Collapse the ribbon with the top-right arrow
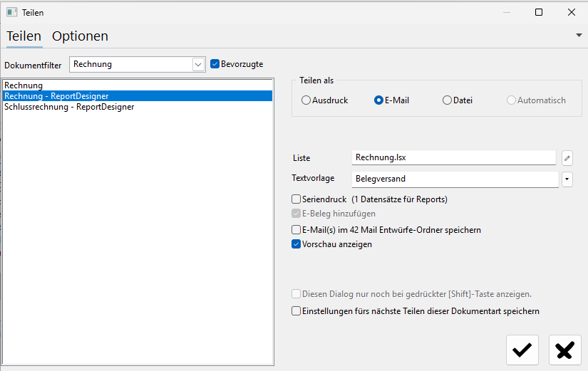 click(x=579, y=35)
